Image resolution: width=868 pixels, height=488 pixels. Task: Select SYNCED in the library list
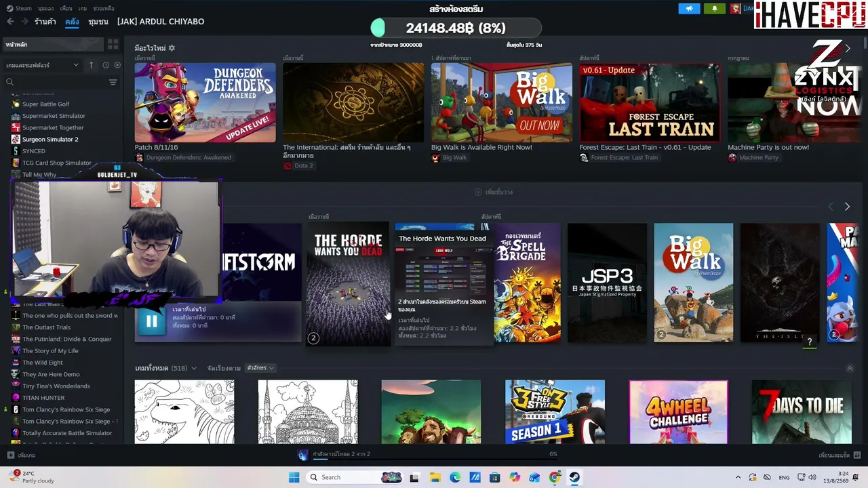click(34, 151)
